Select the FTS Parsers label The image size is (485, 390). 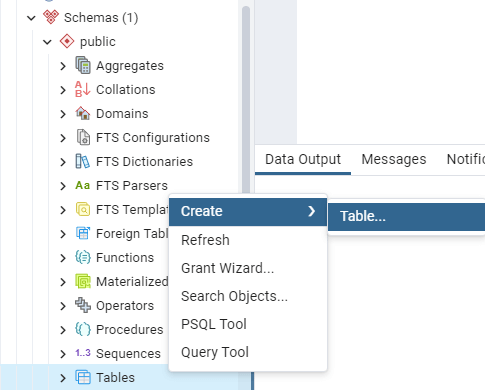(132, 186)
